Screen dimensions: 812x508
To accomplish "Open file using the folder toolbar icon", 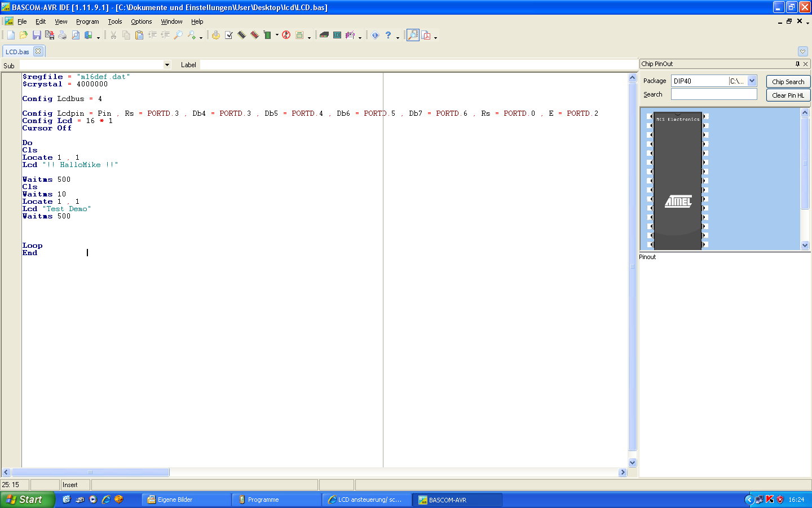I will 24,35.
